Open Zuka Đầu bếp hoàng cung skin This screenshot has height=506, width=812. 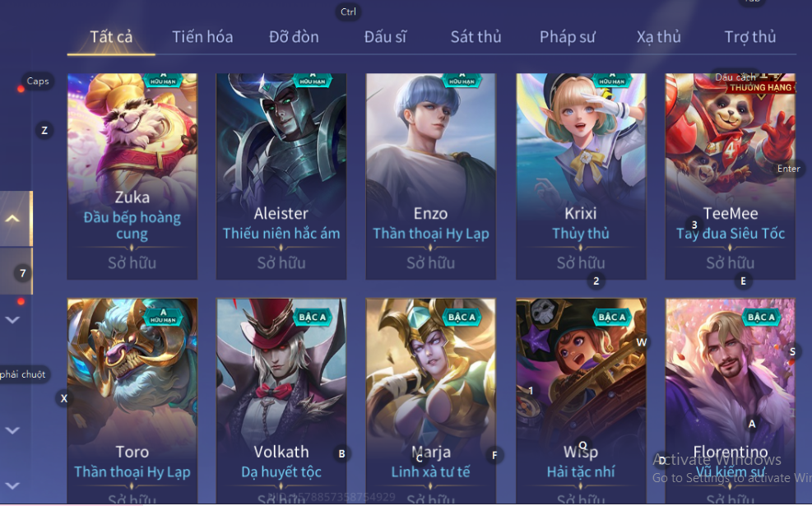(132, 176)
